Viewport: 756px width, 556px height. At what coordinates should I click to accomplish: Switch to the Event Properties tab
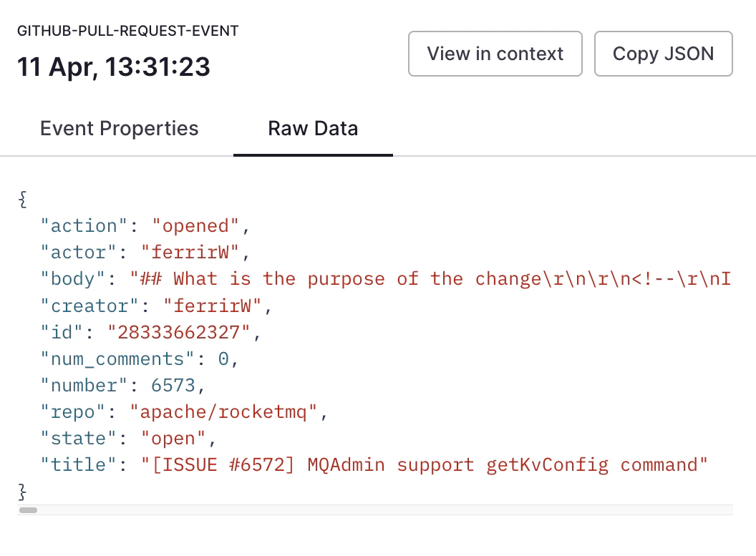tap(120, 129)
